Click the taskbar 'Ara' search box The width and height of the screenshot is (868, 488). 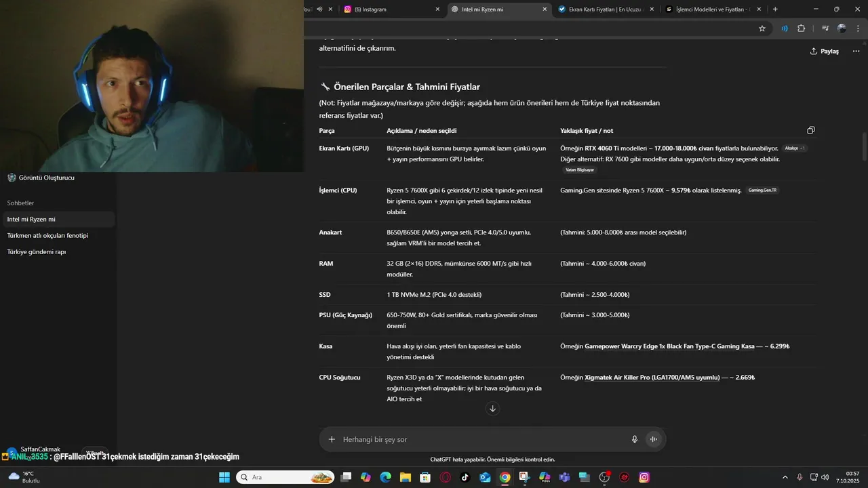(285, 477)
